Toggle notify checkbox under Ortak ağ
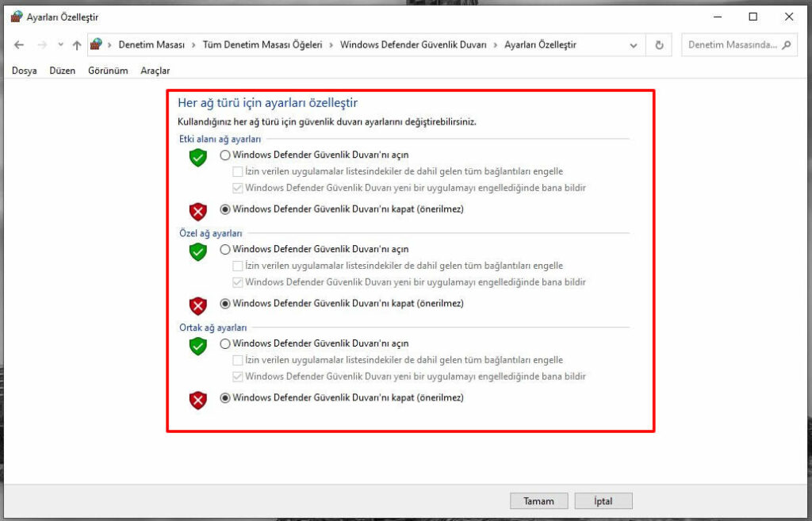Screen dimensions: 812x521 (x=238, y=377)
